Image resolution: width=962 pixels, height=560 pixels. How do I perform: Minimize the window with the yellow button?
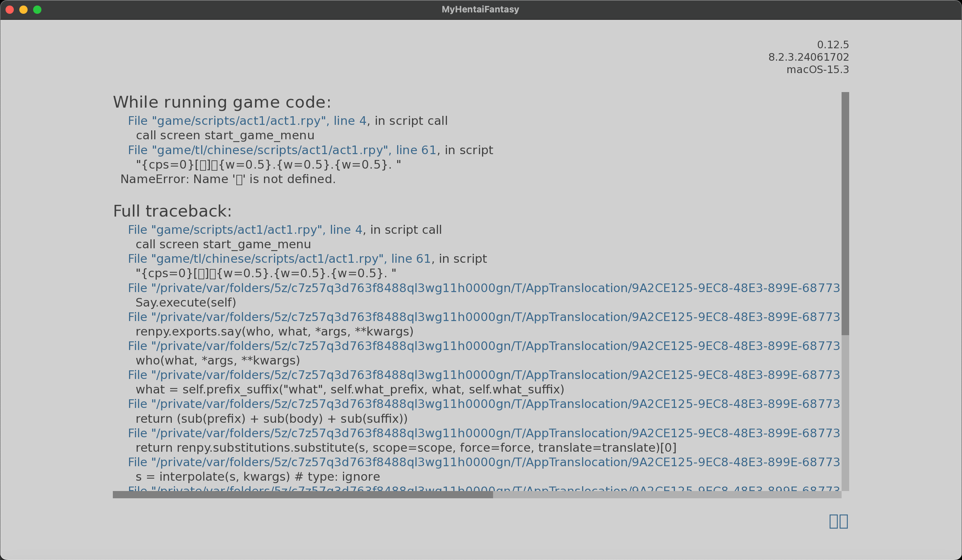24,10
